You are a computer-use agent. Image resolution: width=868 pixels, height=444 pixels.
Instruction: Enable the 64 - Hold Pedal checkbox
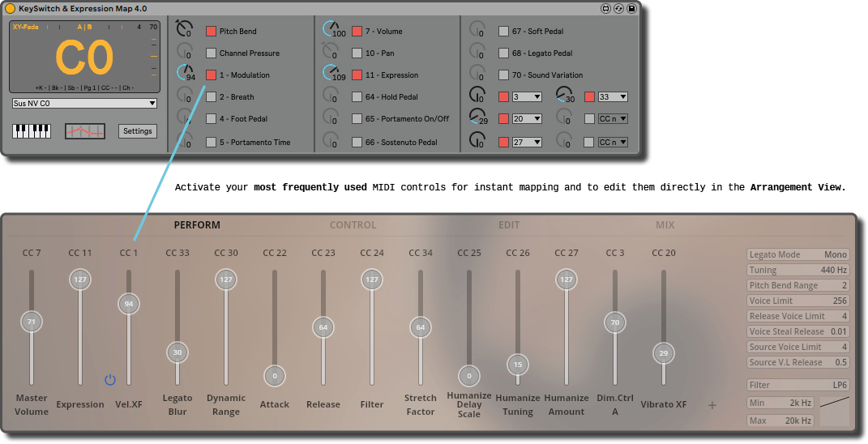(x=357, y=97)
